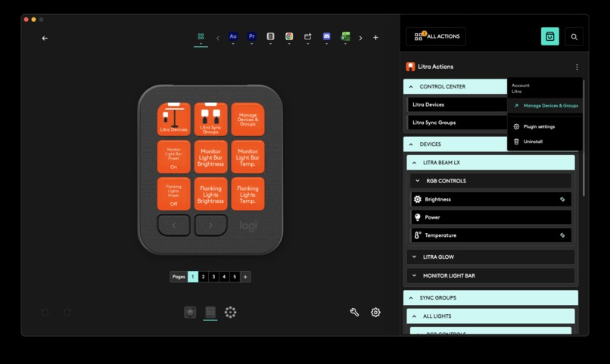Select the actions ring view icon
This screenshot has height=364, width=610.
point(230,312)
